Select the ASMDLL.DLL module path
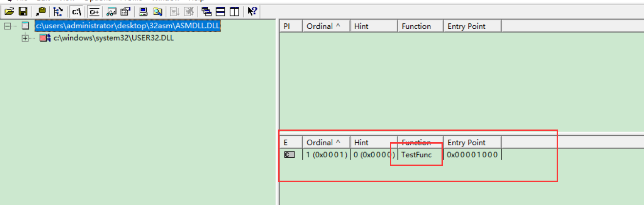 point(127,26)
